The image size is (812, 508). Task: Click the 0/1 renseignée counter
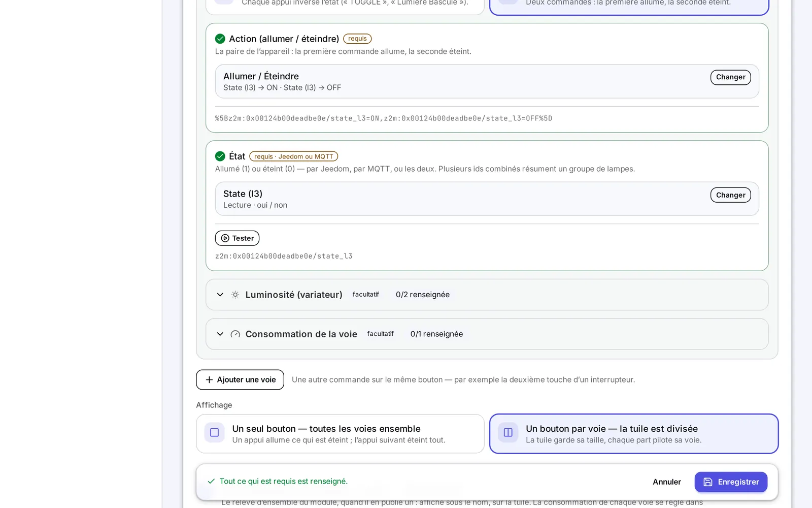click(x=436, y=334)
